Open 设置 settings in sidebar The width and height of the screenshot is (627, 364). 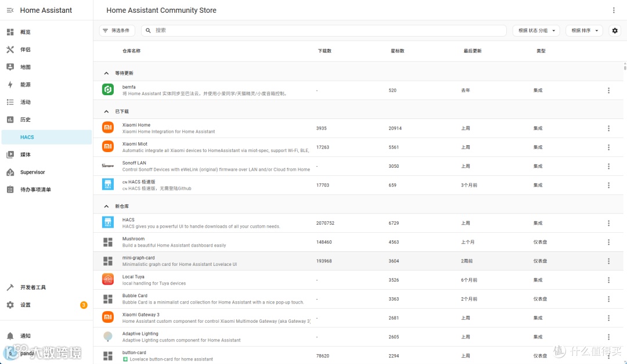[46, 305]
